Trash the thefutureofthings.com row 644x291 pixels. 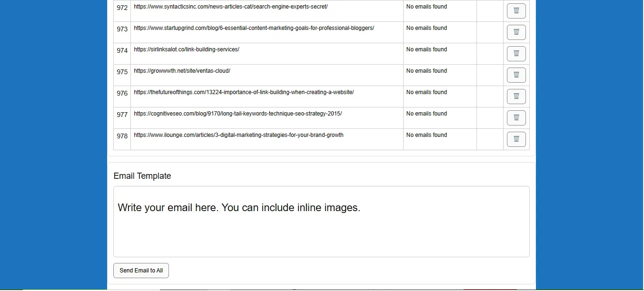pos(516,97)
